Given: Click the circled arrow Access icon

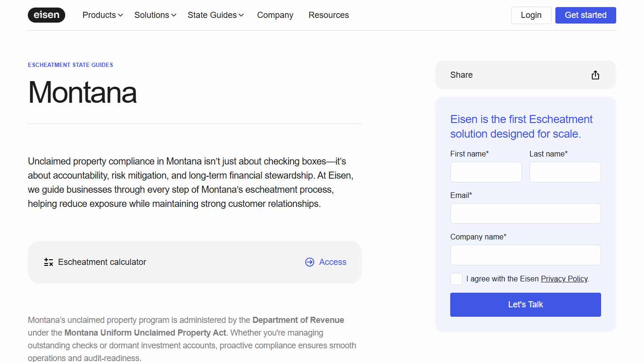Looking at the screenshot, I should [309, 262].
